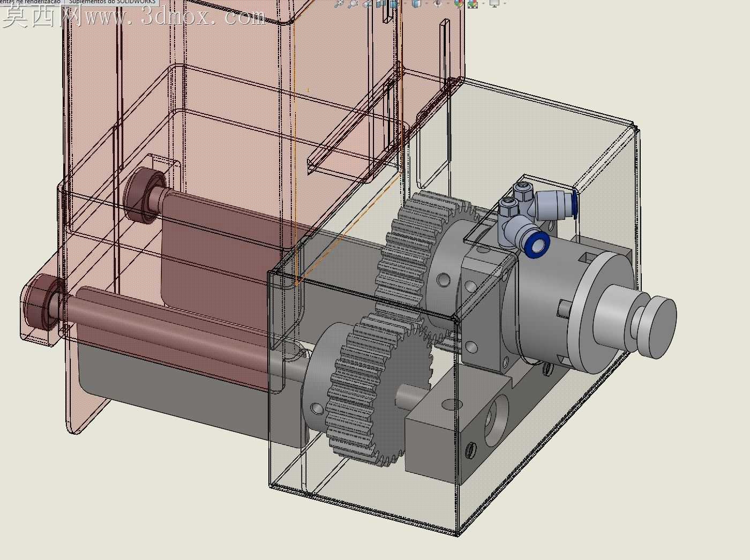Click the View Settings monitor icon

point(494,3)
